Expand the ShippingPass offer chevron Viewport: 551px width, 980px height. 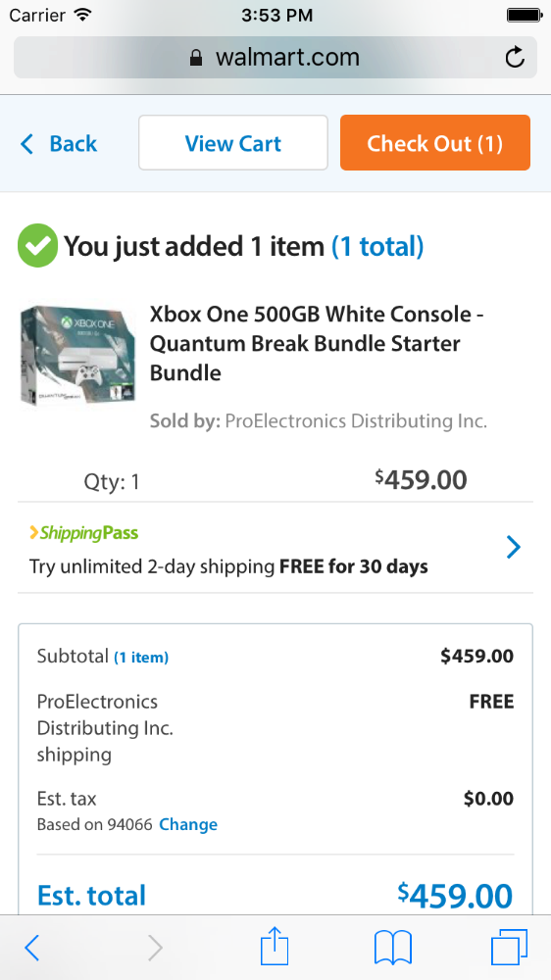tap(514, 548)
